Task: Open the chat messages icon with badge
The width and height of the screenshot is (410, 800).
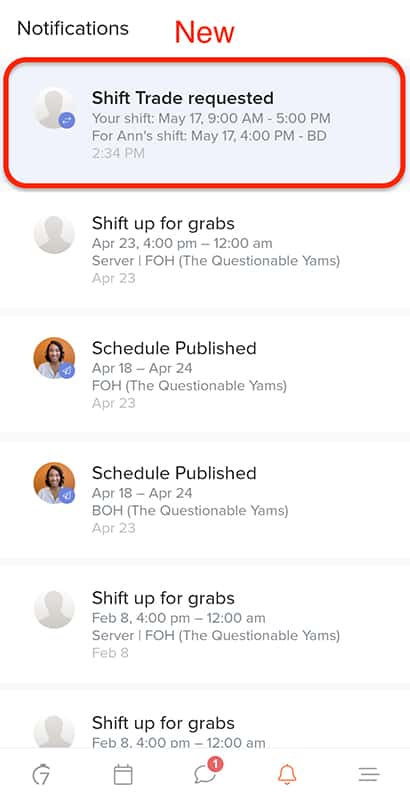Action: pos(206,774)
